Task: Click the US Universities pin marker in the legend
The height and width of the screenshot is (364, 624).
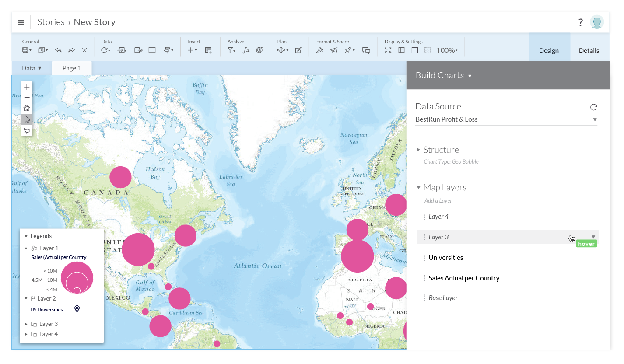Action: coord(77,309)
